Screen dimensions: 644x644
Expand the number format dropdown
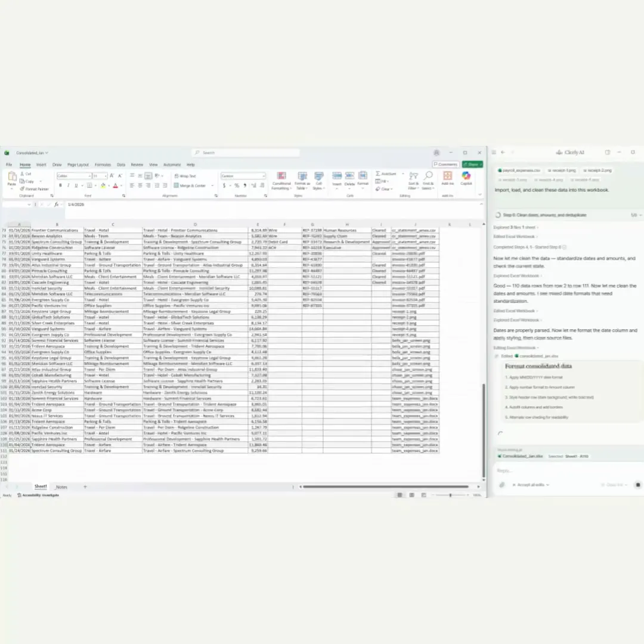(x=263, y=176)
